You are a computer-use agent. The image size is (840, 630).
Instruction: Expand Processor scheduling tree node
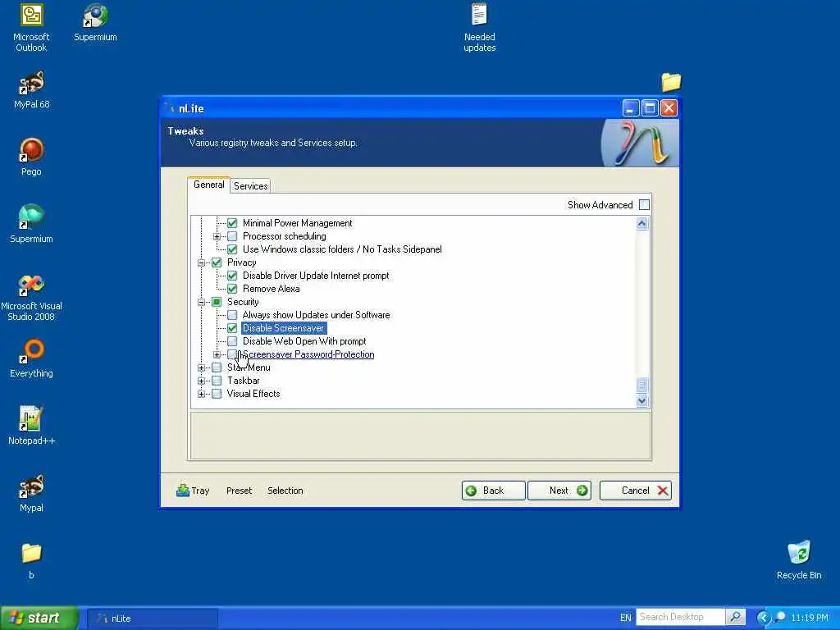click(217, 236)
